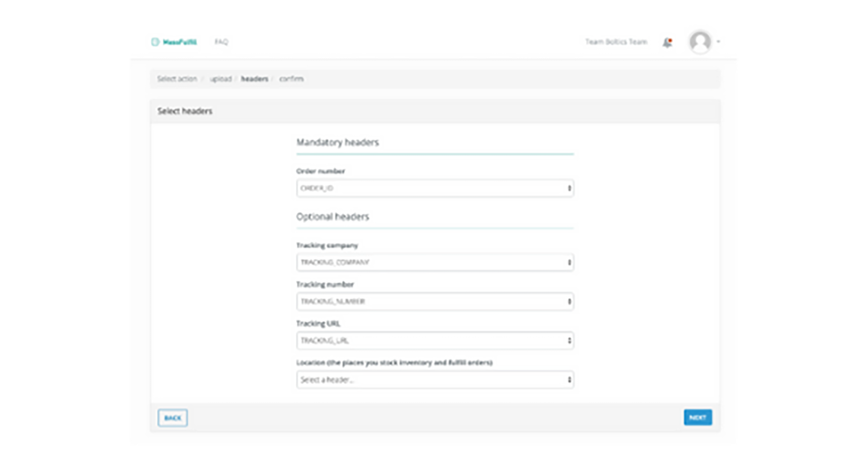This screenshot has width=868, height=468.
Task: Click the Team Boltics Team label
Action: [616, 42]
